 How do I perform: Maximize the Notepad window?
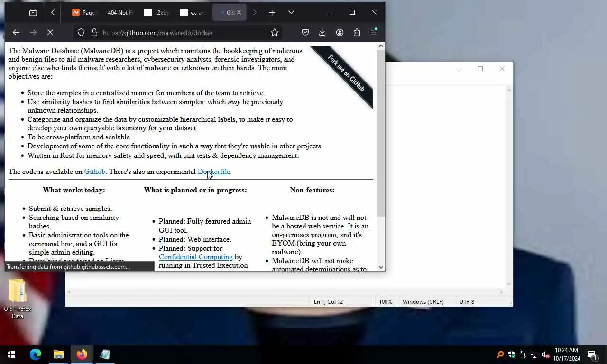[480, 69]
